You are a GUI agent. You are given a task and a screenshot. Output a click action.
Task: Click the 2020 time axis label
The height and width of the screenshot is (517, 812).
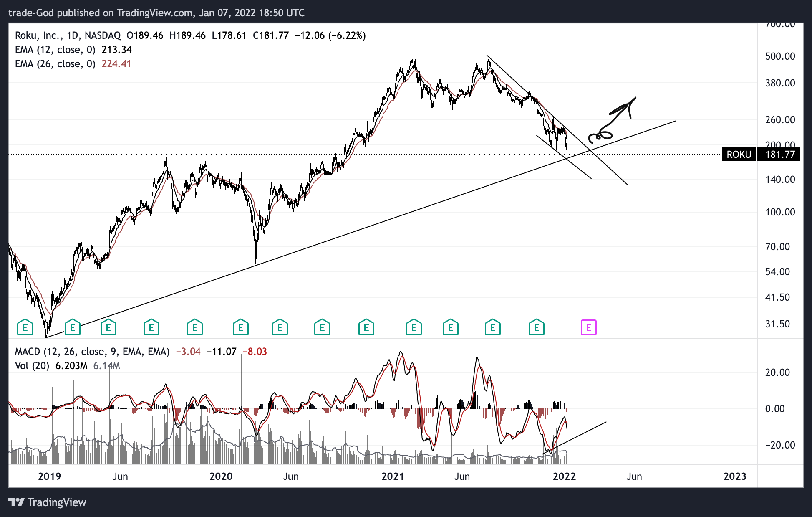click(221, 476)
